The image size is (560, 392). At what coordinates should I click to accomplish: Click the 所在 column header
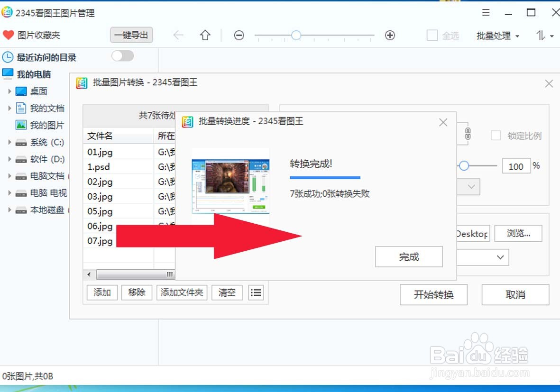click(x=165, y=136)
